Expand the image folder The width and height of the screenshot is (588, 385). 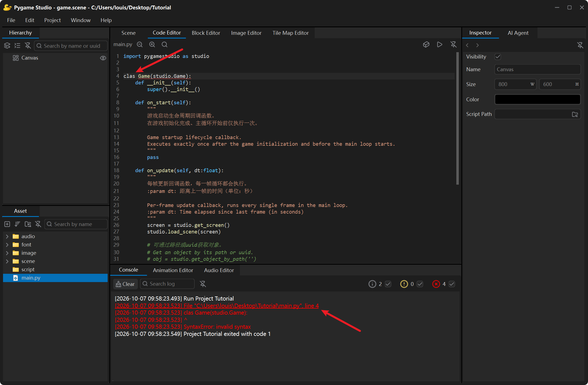(7, 253)
